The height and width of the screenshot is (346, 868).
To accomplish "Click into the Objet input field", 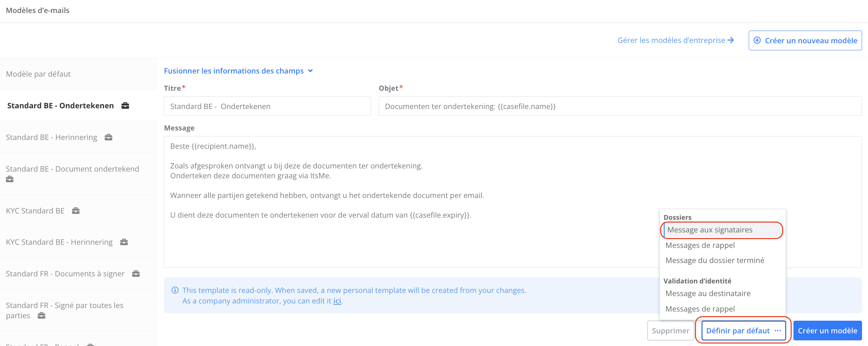I will 620,106.
